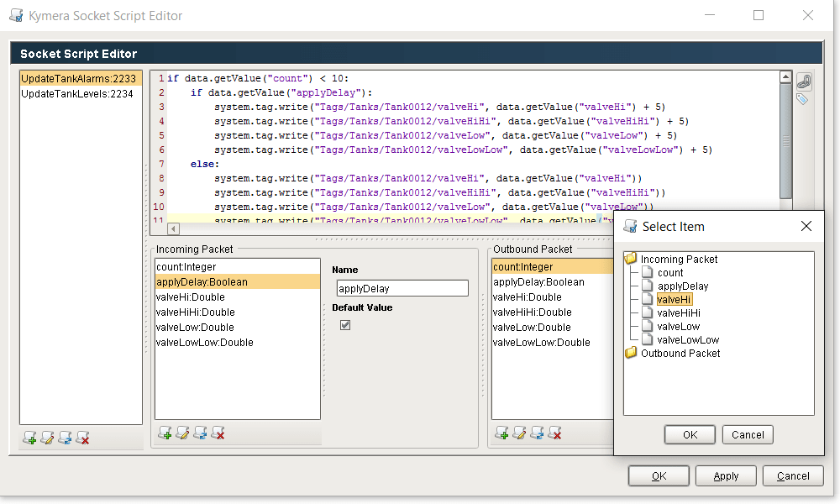This screenshot has width=840, height=504.
Task: Confirm with OK in the Select Item dialog
Action: 690,434
